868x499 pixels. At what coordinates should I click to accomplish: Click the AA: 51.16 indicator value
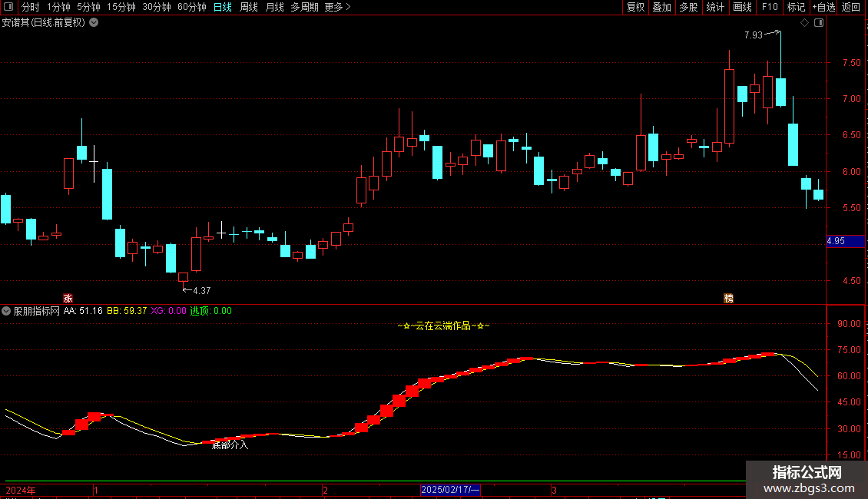pyautogui.click(x=83, y=311)
